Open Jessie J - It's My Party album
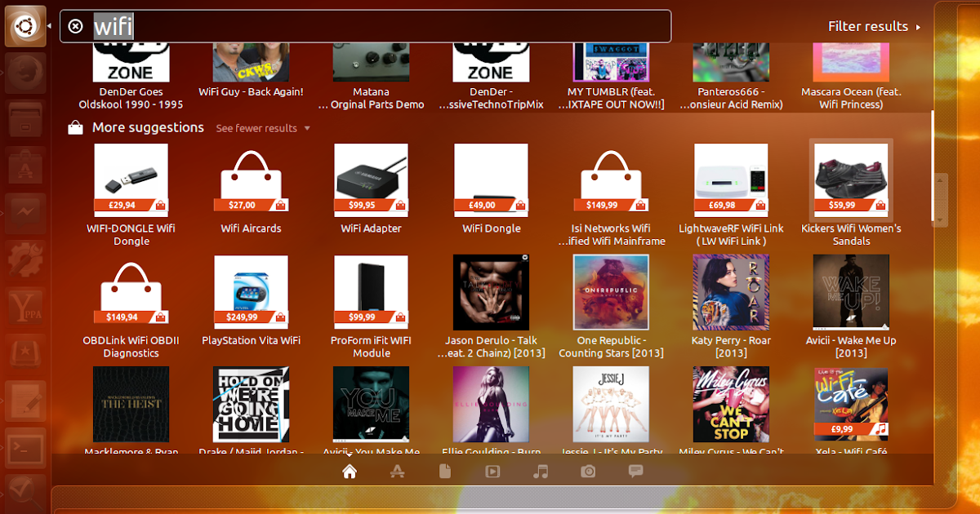This screenshot has height=514, width=980. pyautogui.click(x=611, y=410)
